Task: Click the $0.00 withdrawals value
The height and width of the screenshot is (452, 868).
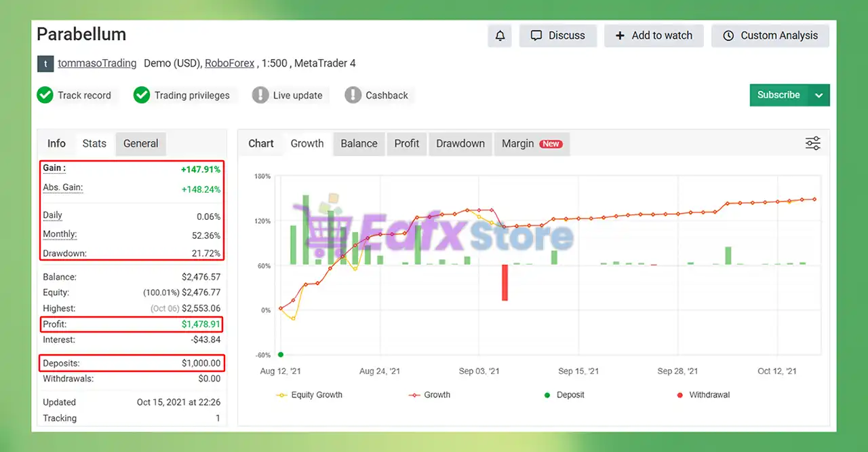Action: click(210, 379)
